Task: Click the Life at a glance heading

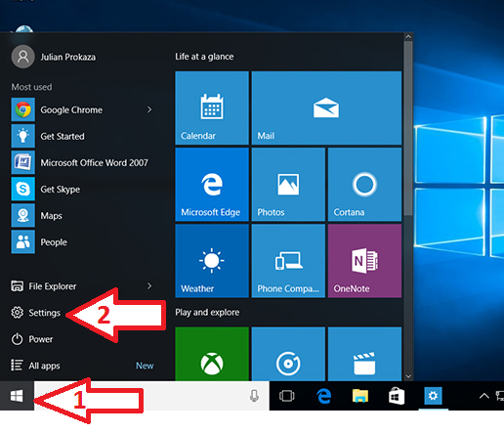Action: click(x=204, y=57)
